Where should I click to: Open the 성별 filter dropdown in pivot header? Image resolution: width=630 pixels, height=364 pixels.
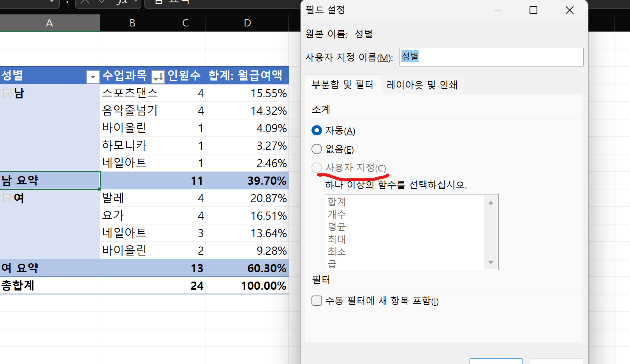(93, 77)
